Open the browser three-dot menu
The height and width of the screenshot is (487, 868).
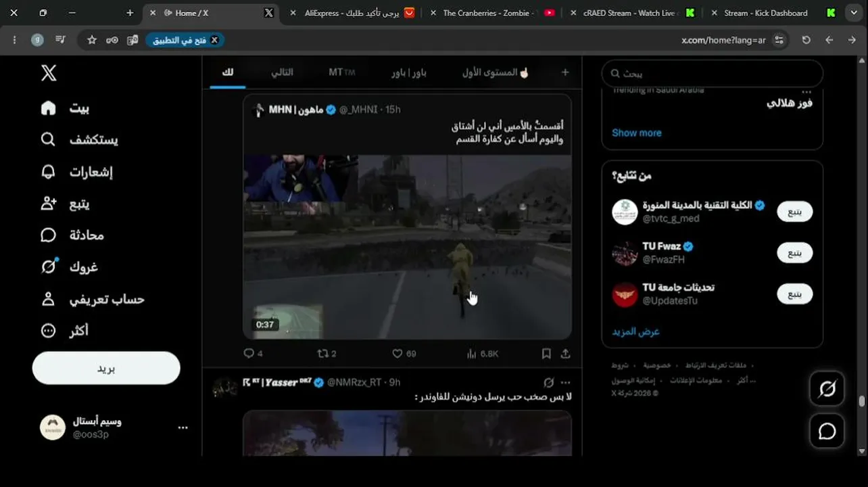point(14,40)
